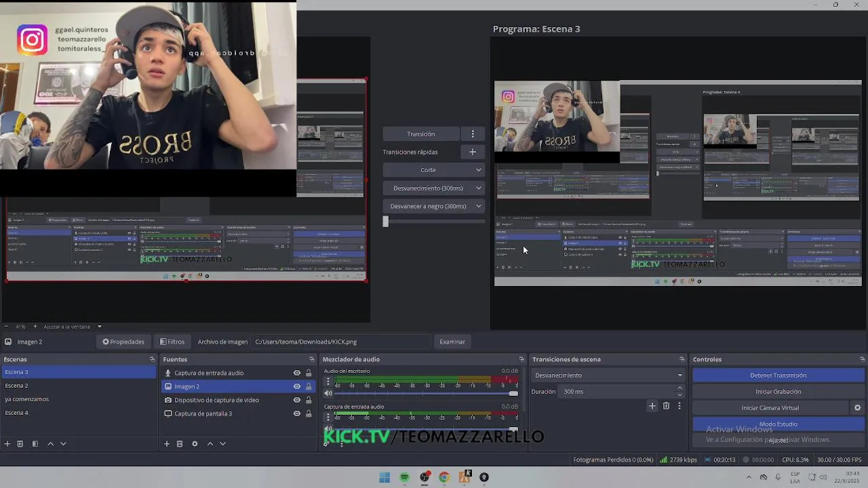Move selected scene down with the arrow

pyautogui.click(x=63, y=444)
